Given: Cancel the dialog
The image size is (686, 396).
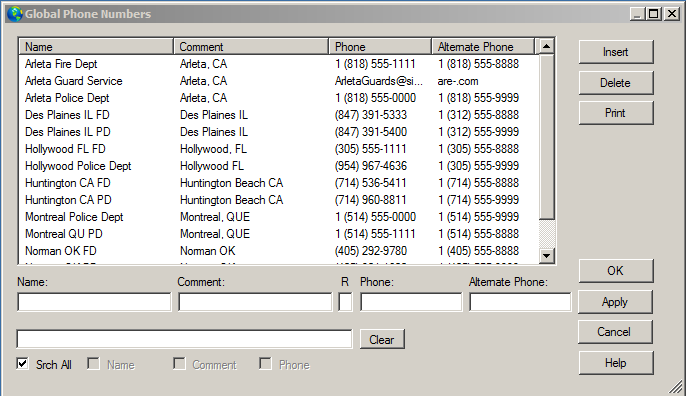Looking at the screenshot, I should point(615,332).
